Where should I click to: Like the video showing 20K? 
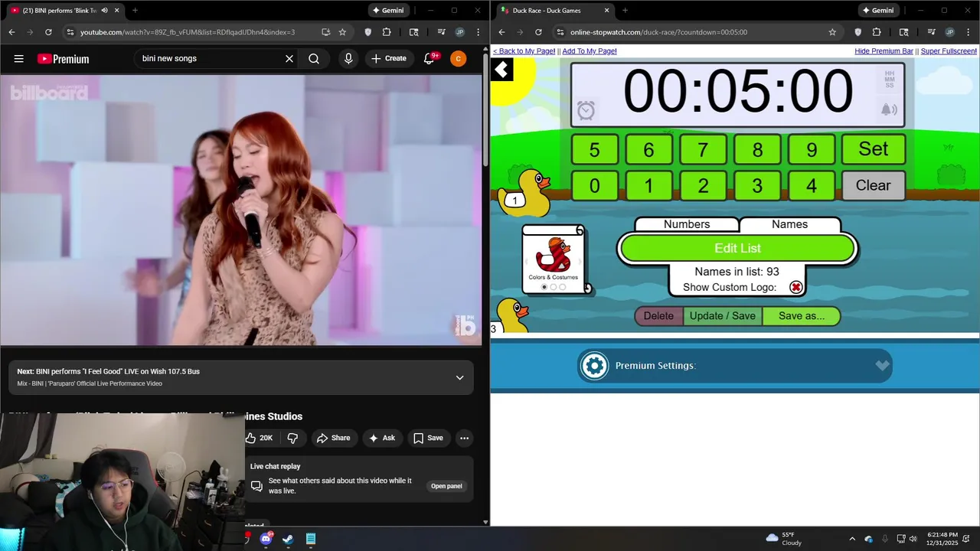pyautogui.click(x=260, y=438)
